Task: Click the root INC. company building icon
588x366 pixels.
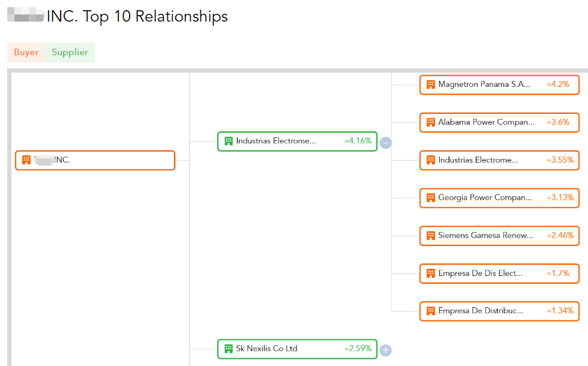Action: point(26,160)
